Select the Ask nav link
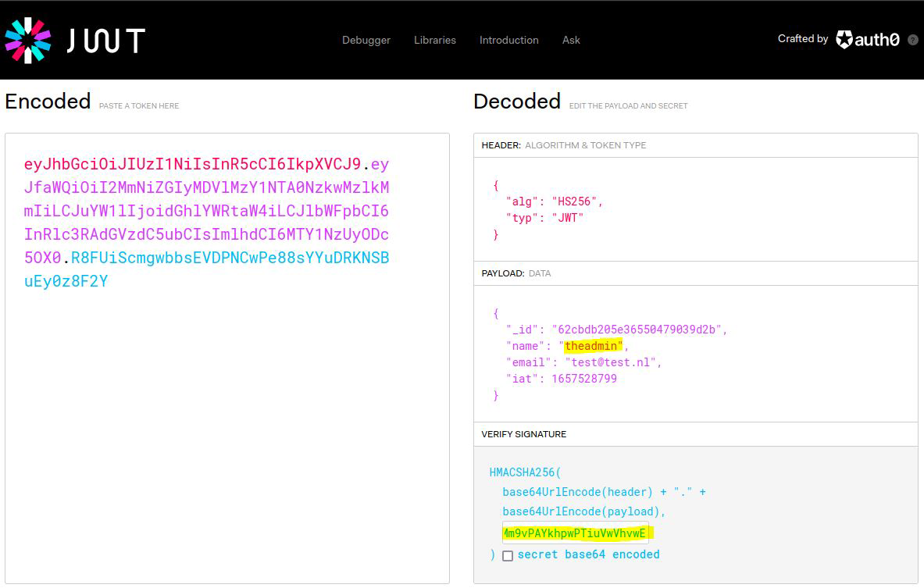924x588 pixels. point(571,40)
